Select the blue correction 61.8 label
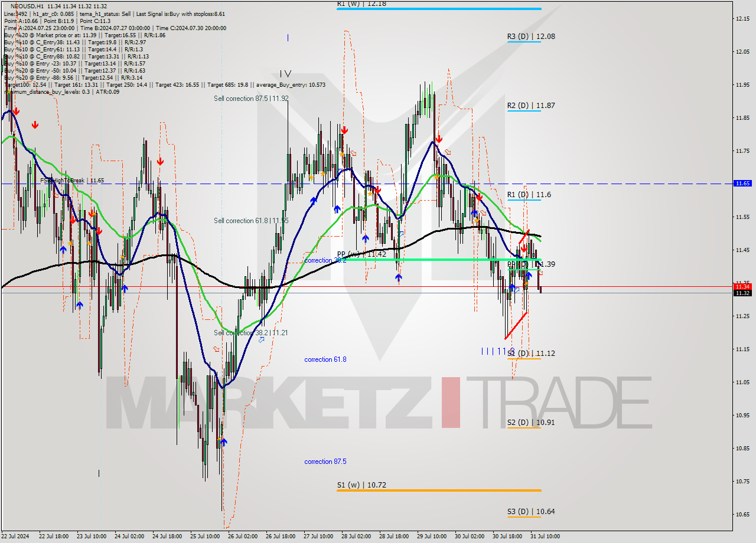This screenshot has width=756, height=543. click(x=325, y=359)
